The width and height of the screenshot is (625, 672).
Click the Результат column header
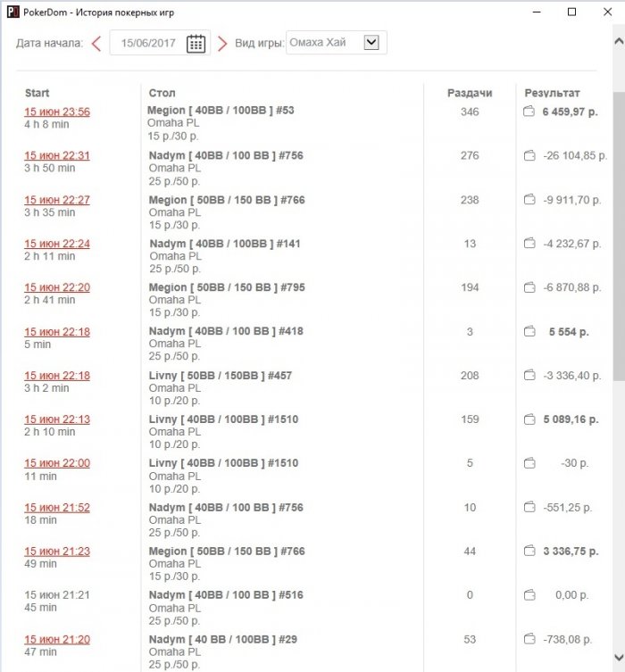click(552, 93)
